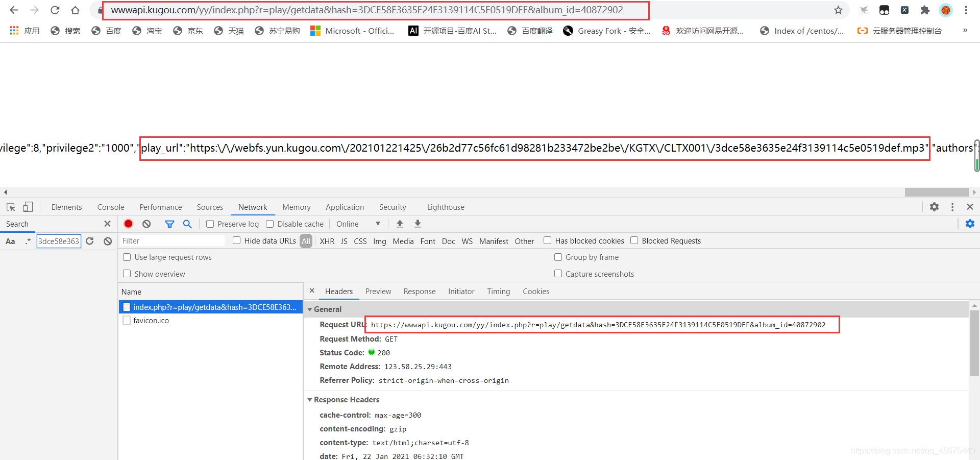980x460 pixels.
Task: Open the Response tab for the request
Action: [419, 291]
